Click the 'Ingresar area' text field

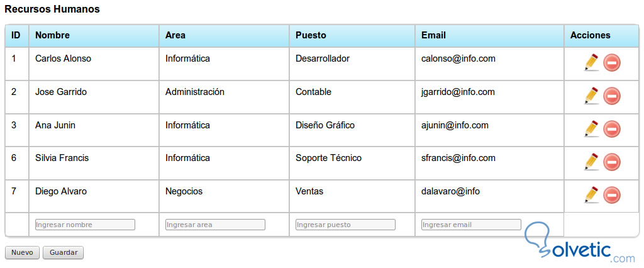click(x=215, y=225)
